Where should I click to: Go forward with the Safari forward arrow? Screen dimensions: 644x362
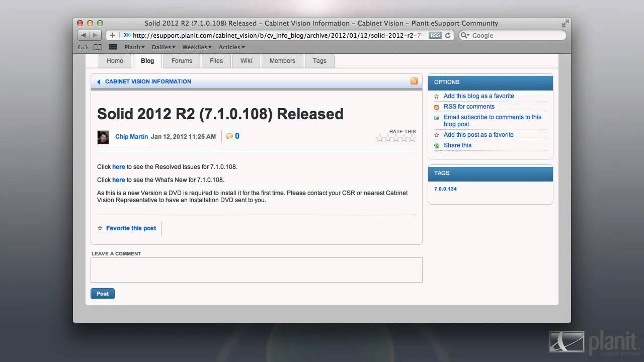pyautogui.click(x=96, y=35)
